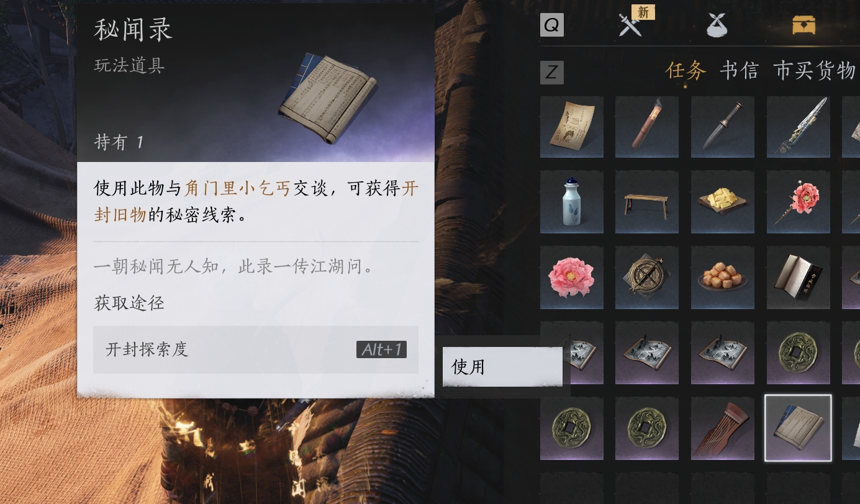Select the large pink peony flower item
Viewport: 860px width, 504px height.
tap(572, 277)
